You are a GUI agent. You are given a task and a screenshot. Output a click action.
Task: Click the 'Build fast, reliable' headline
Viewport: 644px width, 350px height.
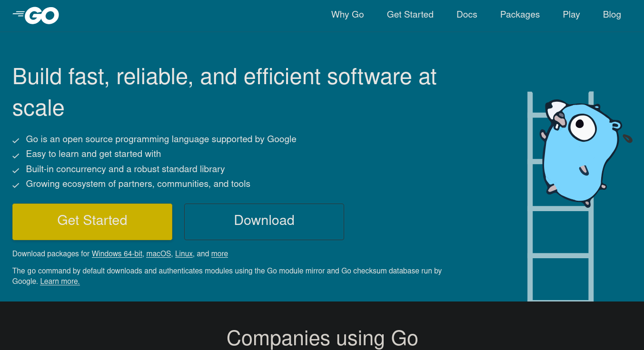click(224, 92)
